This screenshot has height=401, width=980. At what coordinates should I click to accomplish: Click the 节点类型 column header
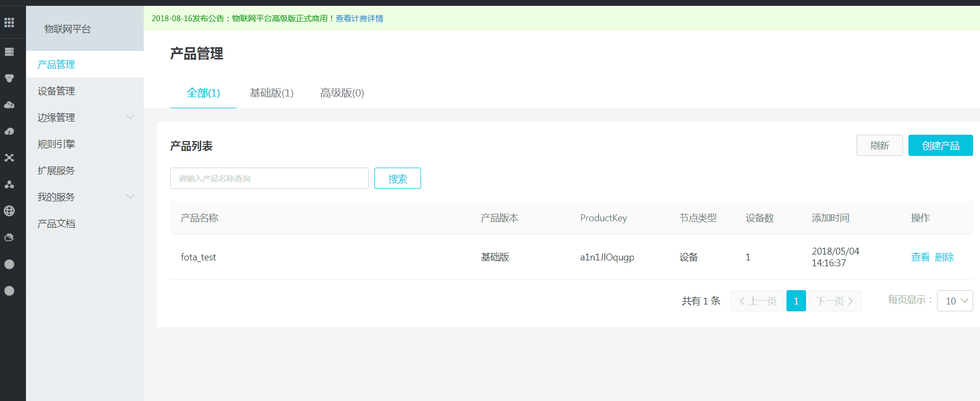698,218
